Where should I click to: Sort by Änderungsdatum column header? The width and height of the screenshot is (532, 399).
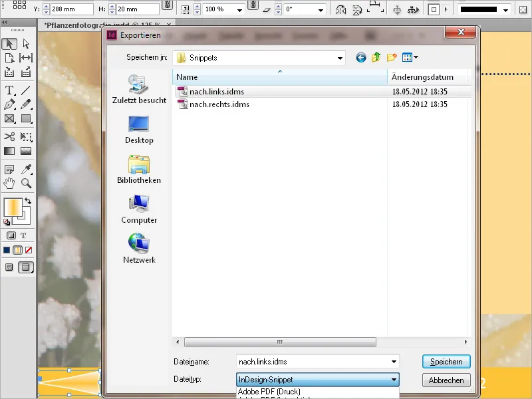point(428,77)
